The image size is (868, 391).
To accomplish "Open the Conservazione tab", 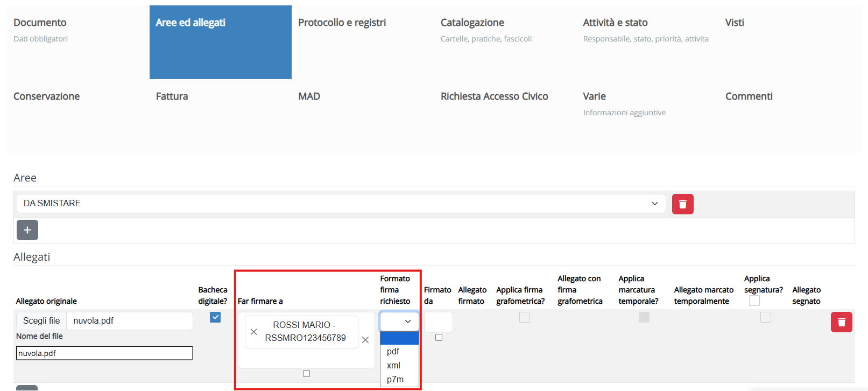I will click(78, 116).
